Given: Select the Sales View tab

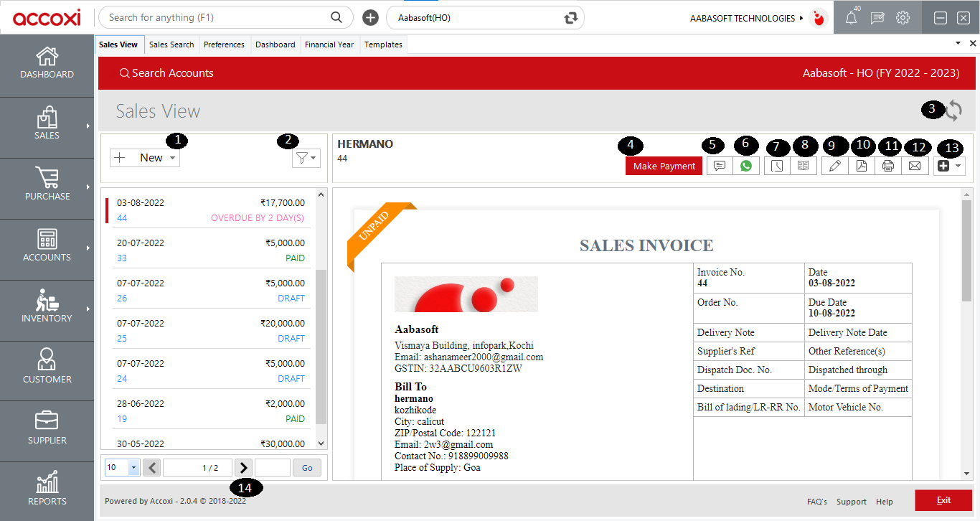Looking at the screenshot, I should click(118, 44).
